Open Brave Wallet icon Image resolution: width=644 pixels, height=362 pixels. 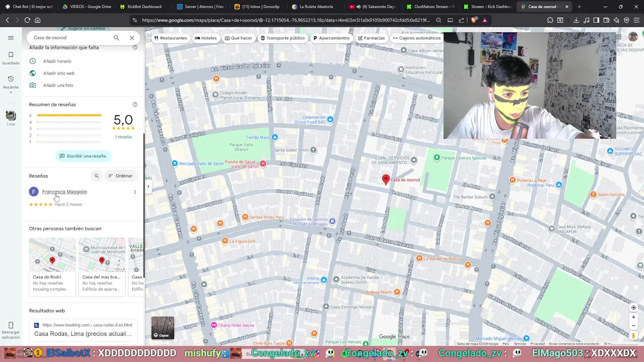606,20
